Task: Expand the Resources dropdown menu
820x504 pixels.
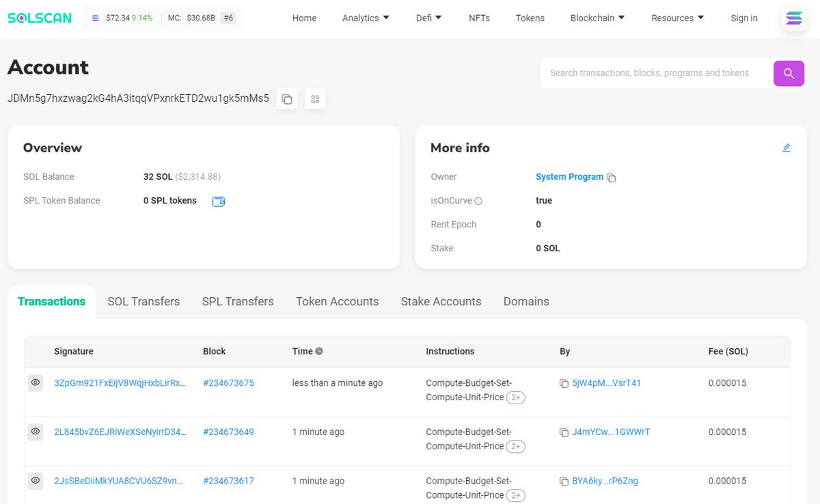Action: [678, 18]
